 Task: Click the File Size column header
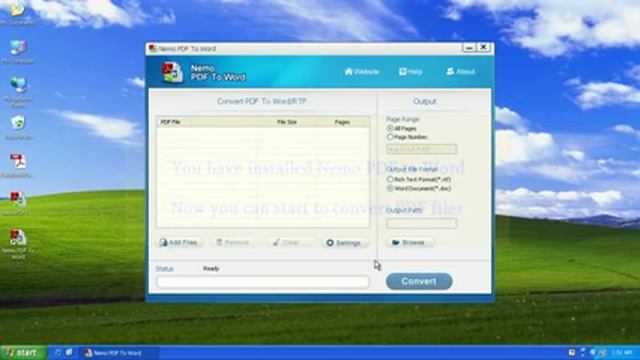click(x=287, y=122)
